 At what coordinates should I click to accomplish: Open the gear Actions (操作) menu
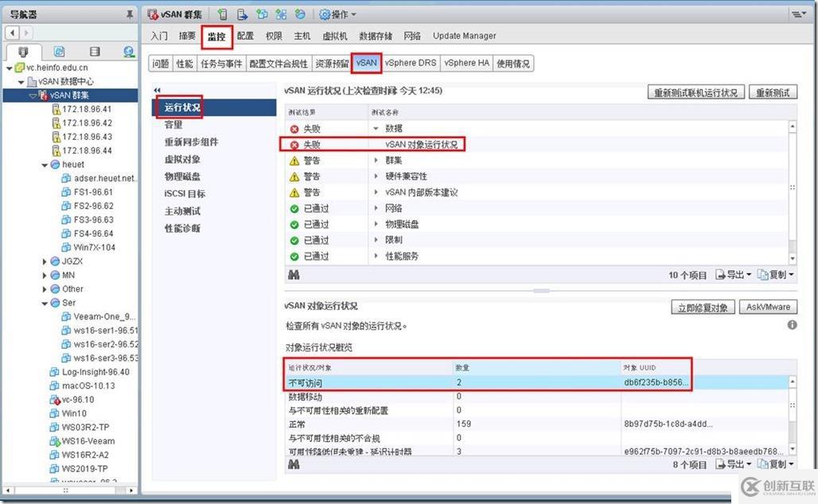tap(337, 14)
